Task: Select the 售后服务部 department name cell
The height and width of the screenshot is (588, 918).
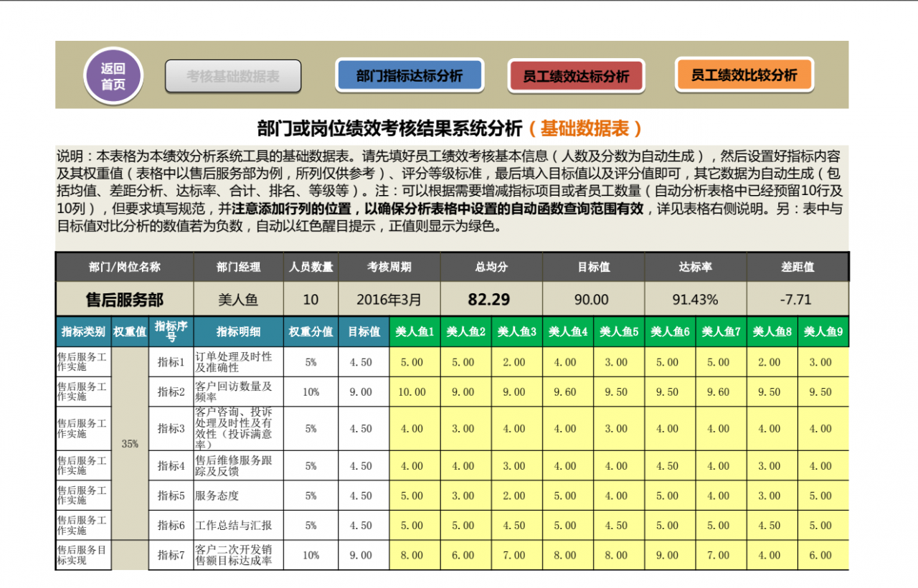Action: 125,299
